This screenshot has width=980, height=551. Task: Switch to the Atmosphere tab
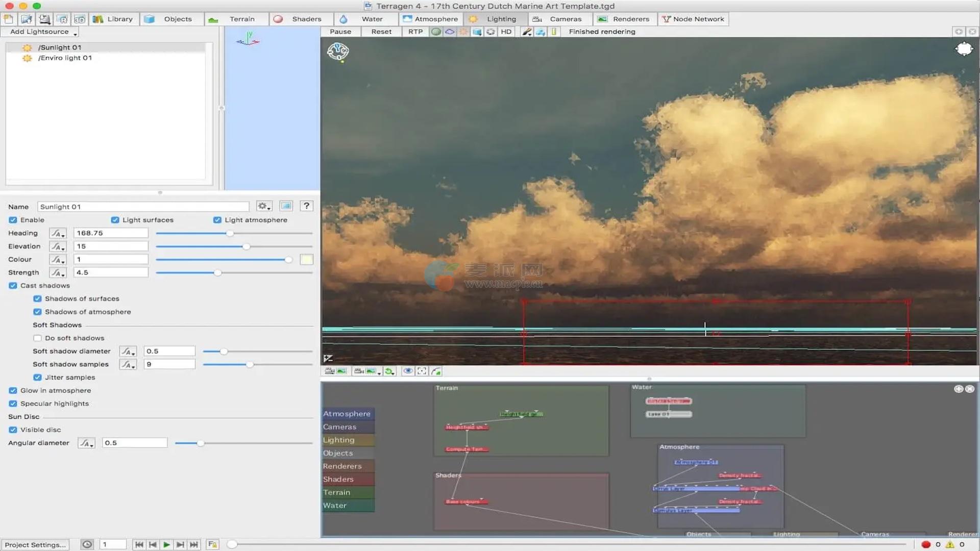(430, 19)
